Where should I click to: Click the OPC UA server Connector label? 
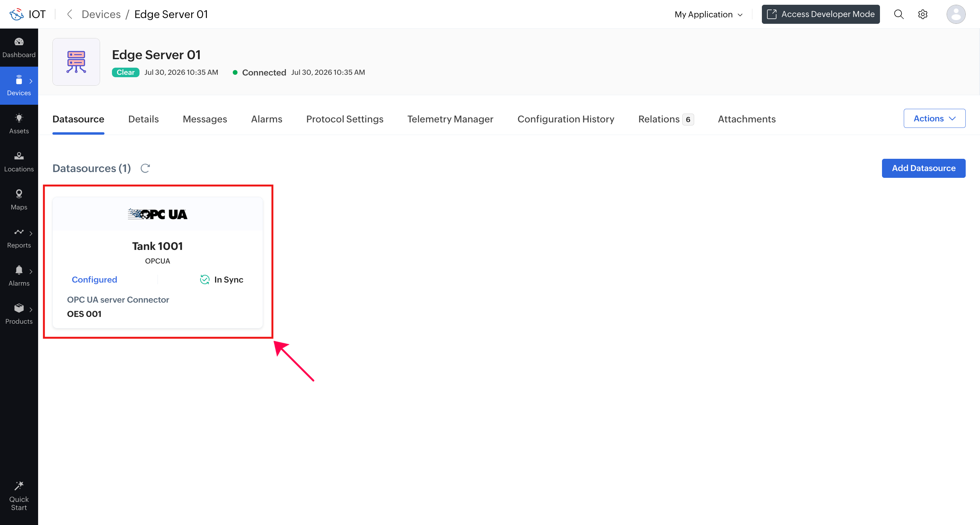[x=118, y=300]
